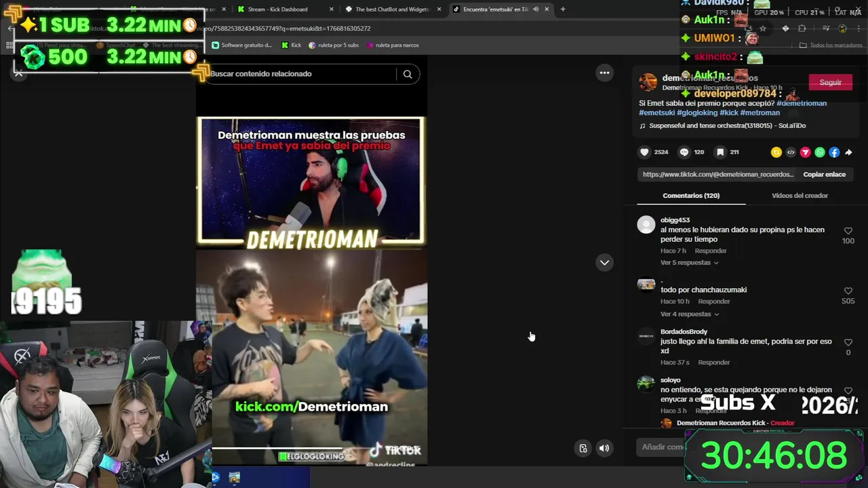Like the video with the heart icon (2524)
868x488 pixels.
(644, 152)
